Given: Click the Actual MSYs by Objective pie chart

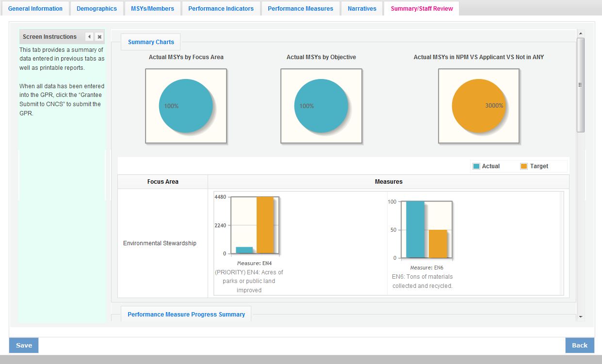Looking at the screenshot, I should coord(321,106).
